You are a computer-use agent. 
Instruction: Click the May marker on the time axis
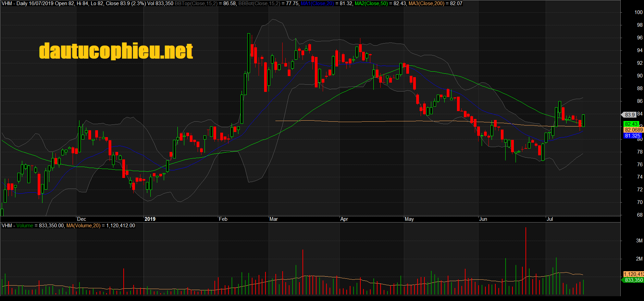pyautogui.click(x=409, y=219)
